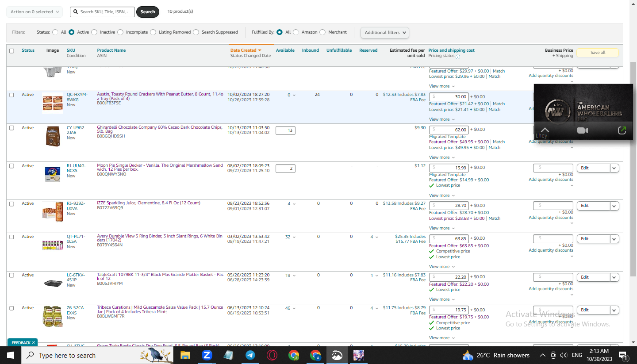Open the Ghirardelli chocolate chips product image
The image size is (637, 364).
pos(53,136)
